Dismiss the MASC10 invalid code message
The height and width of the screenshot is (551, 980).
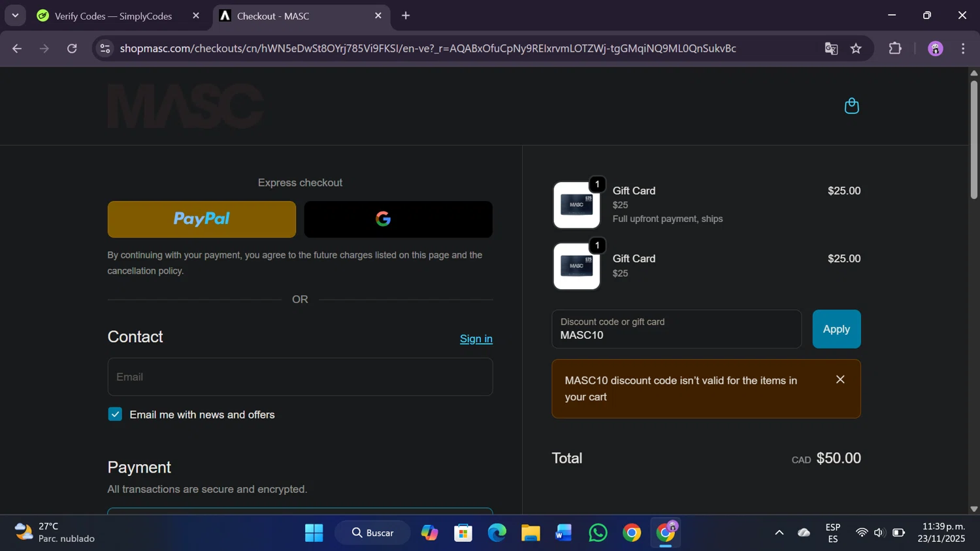(840, 379)
